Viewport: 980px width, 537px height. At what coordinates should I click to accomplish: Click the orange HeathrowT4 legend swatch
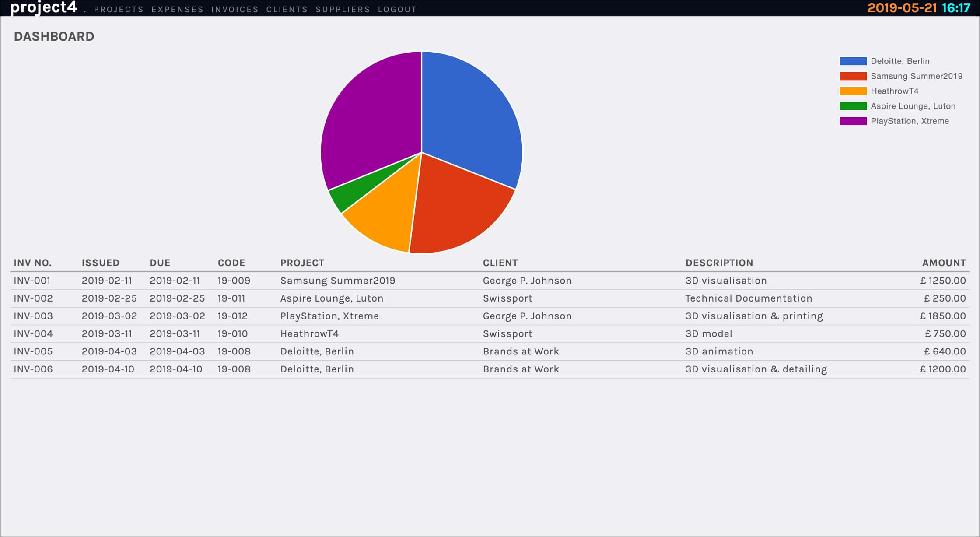[853, 91]
